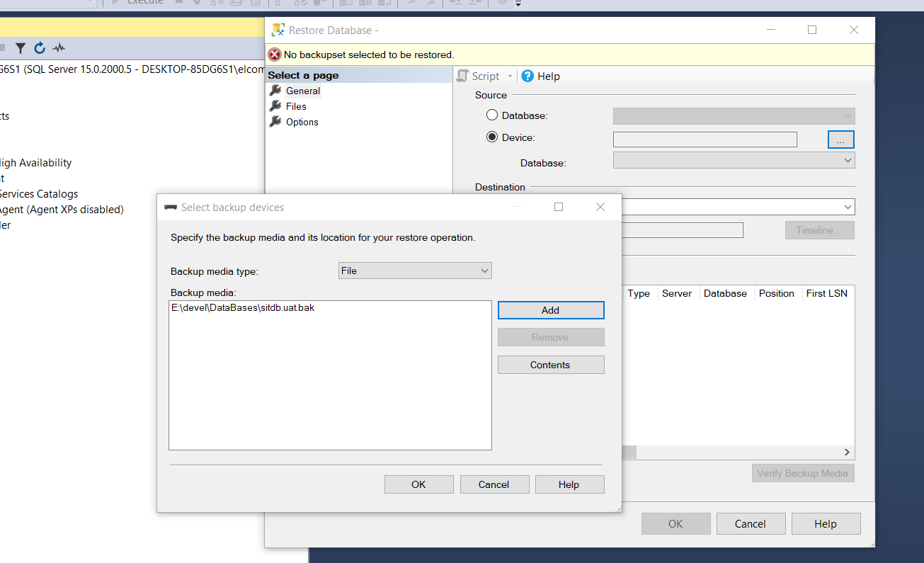
Task: Select the sitdb.uat.bak backup media entry
Action: tap(243, 308)
